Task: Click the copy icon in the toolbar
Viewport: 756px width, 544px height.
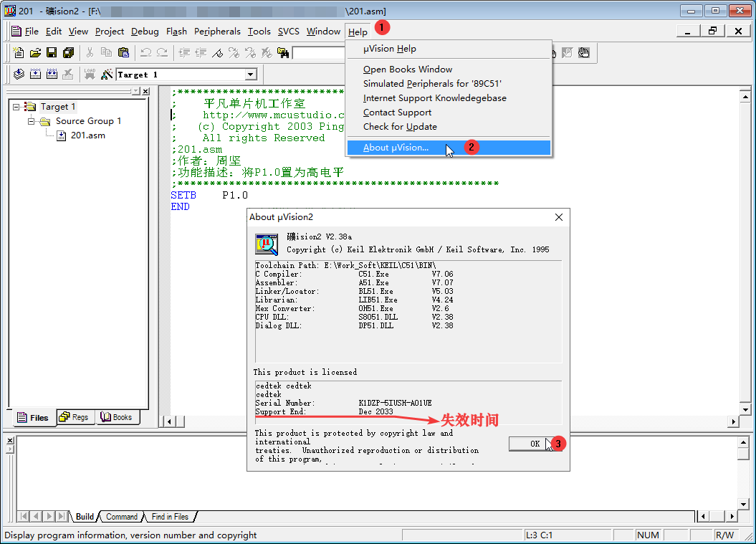Action: [x=107, y=52]
